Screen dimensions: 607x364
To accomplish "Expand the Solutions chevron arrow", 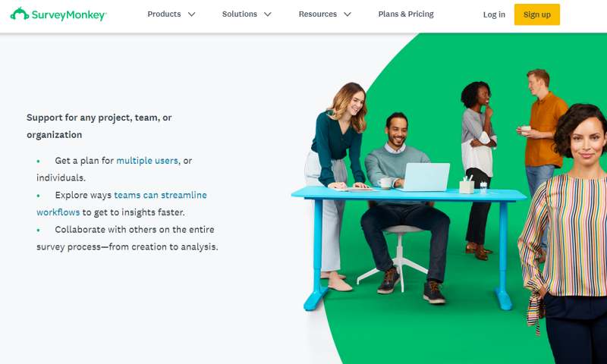I will point(268,14).
